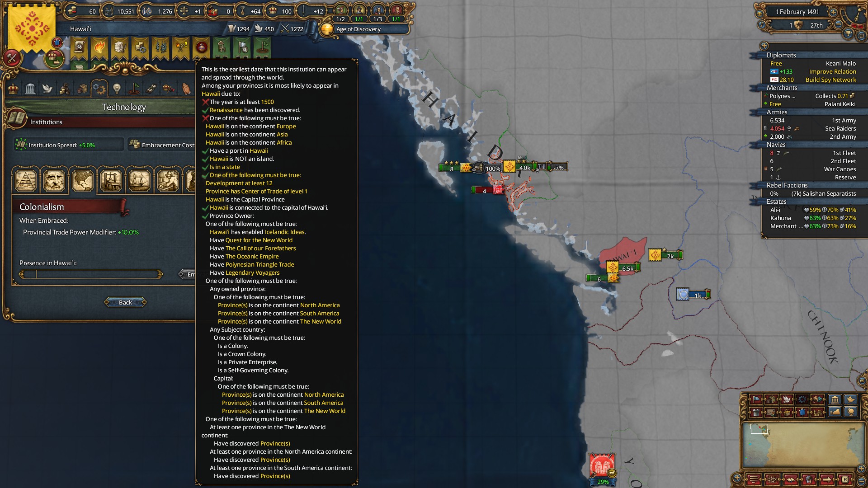Image resolution: width=868 pixels, height=488 pixels.
Task: Open the Stability and Expansion tab
Action: [x=169, y=88]
